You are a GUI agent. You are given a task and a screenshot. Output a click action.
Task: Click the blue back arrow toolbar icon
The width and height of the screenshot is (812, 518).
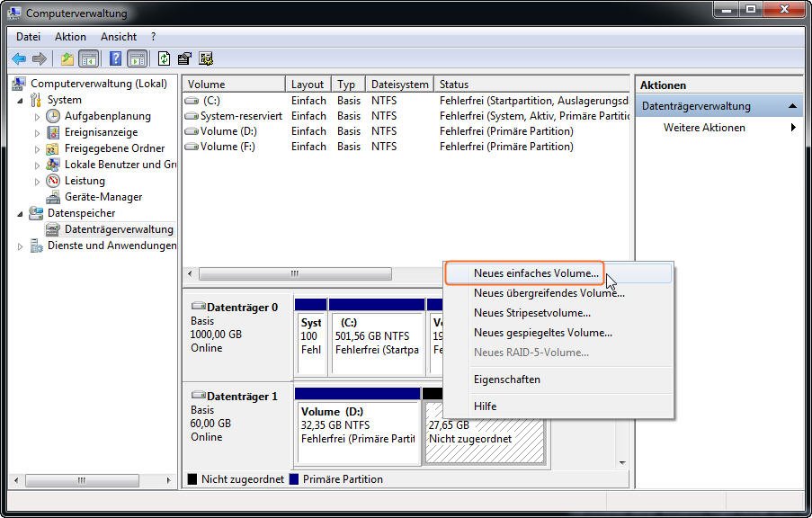(x=19, y=59)
